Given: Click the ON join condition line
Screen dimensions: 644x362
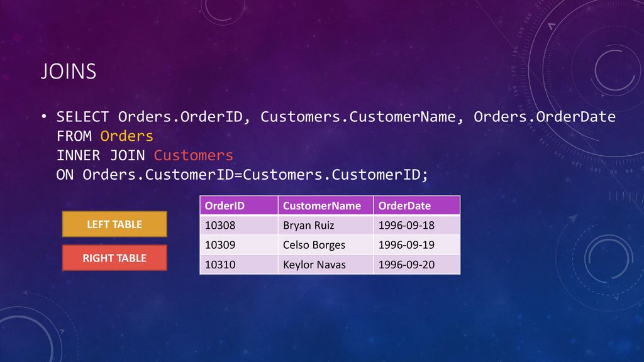Looking at the screenshot, I should click(x=242, y=175).
